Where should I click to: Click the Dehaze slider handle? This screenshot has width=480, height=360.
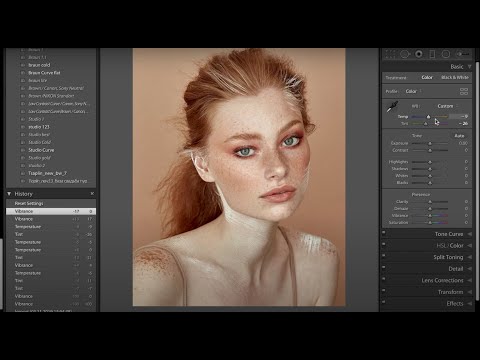[x=430, y=209]
